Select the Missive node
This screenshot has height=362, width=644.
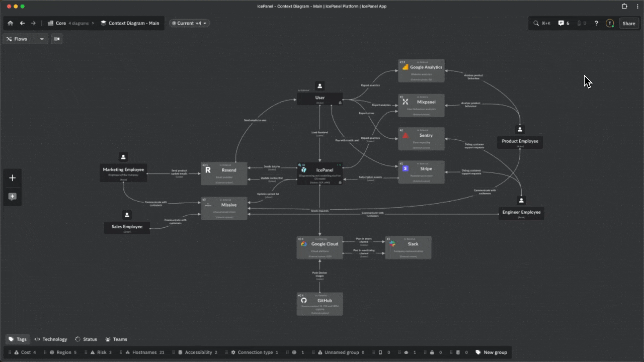click(x=224, y=208)
